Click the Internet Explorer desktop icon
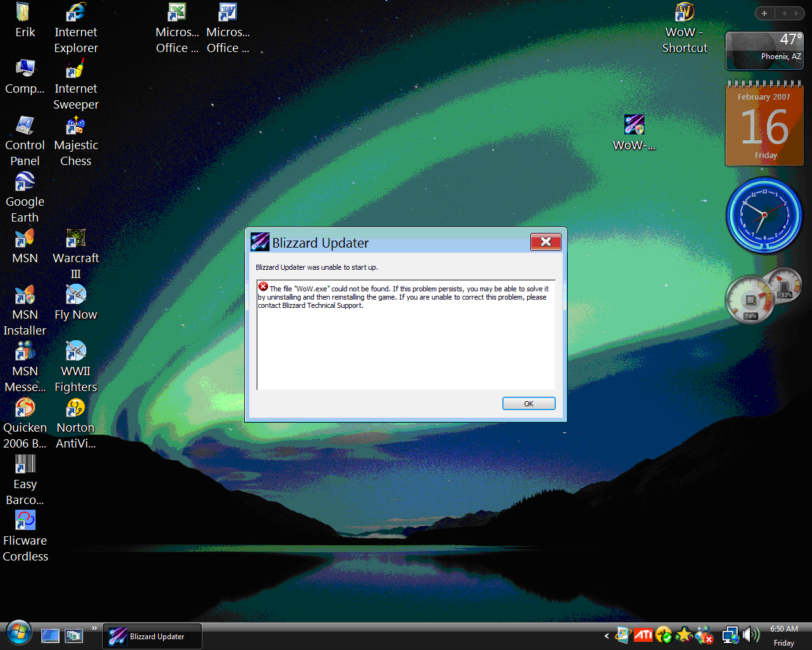This screenshot has width=812, height=650. [x=75, y=13]
